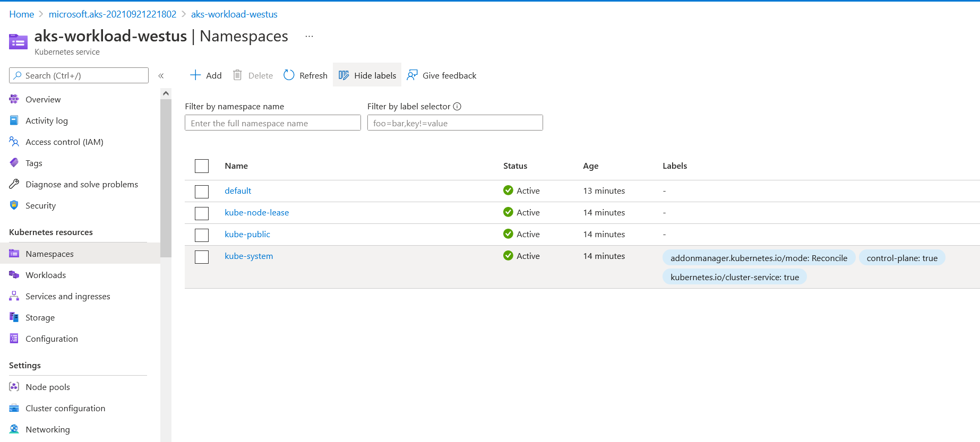Click the Labels column header
Viewport: 980px width, 442px height.
coord(675,166)
